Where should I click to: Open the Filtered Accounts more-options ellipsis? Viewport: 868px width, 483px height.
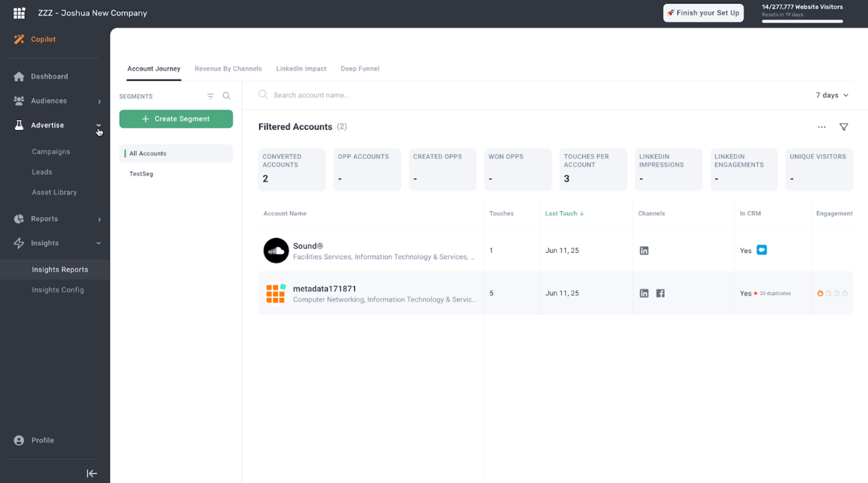click(x=821, y=127)
